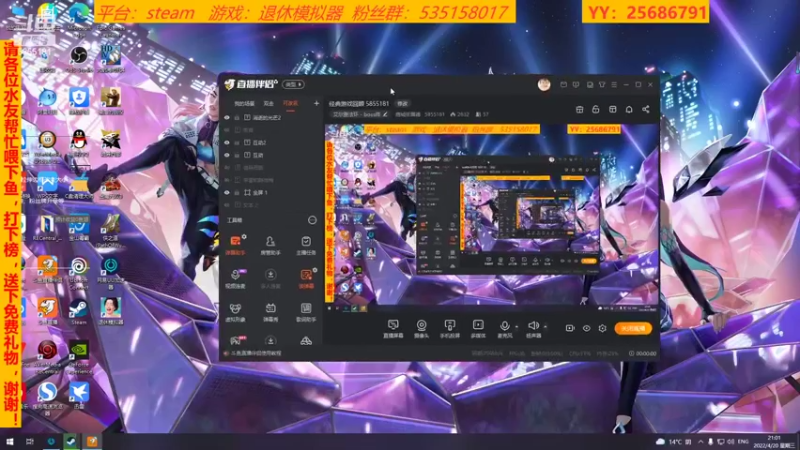Click the 00:00:00 stream timer

click(645, 353)
